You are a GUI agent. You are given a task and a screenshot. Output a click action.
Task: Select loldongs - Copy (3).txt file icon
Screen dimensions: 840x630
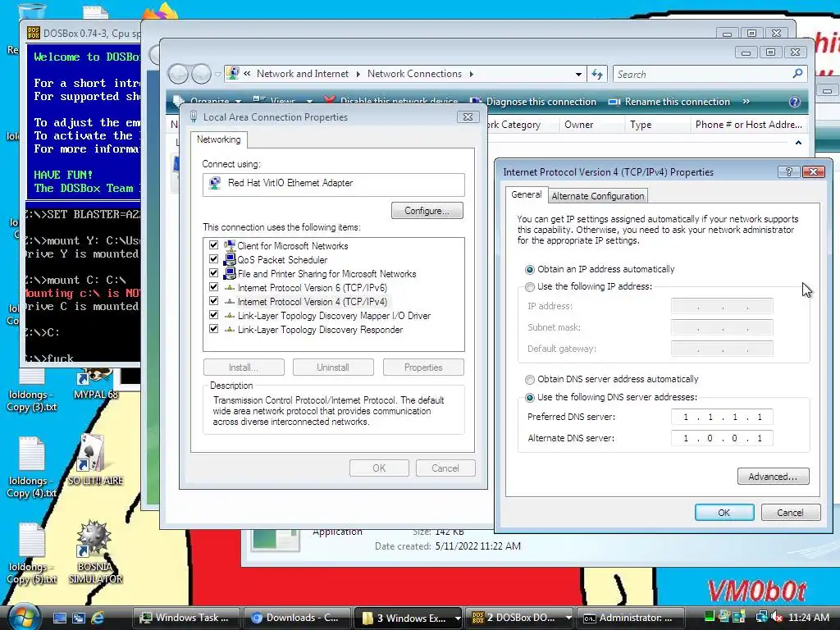[32, 388]
